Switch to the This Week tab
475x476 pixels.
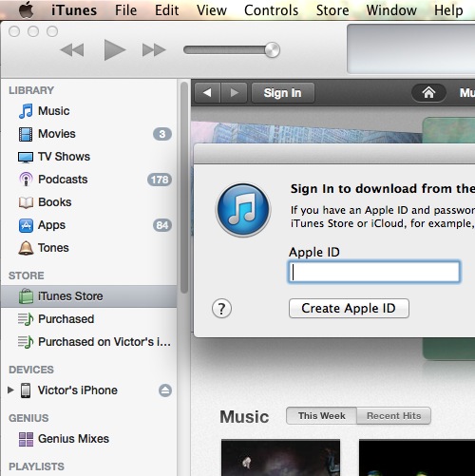[321, 415]
